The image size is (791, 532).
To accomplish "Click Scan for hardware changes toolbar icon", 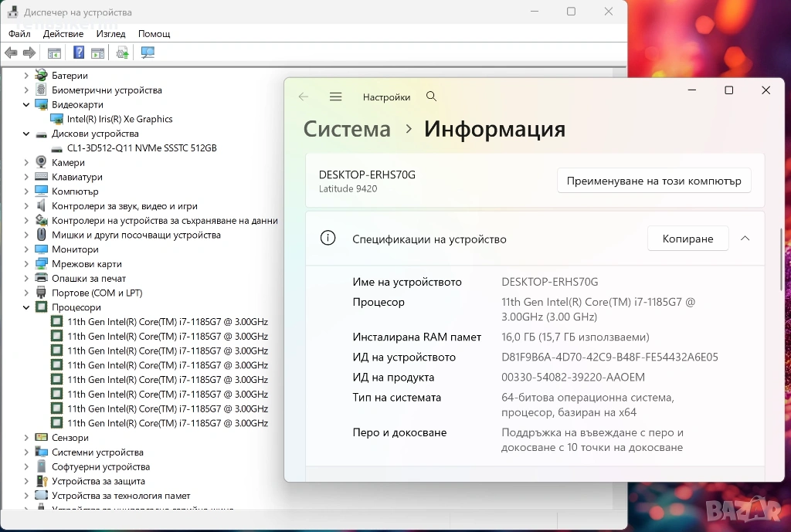I will pos(148,53).
